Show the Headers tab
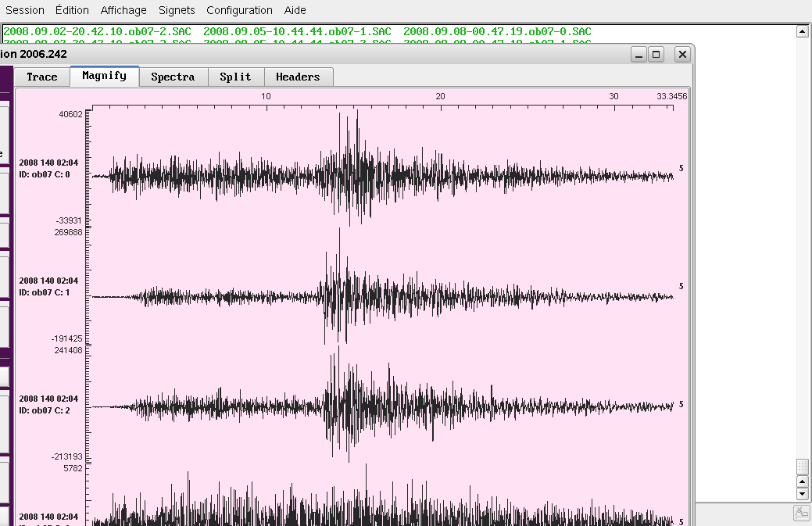The height and width of the screenshot is (526, 812). [298, 77]
